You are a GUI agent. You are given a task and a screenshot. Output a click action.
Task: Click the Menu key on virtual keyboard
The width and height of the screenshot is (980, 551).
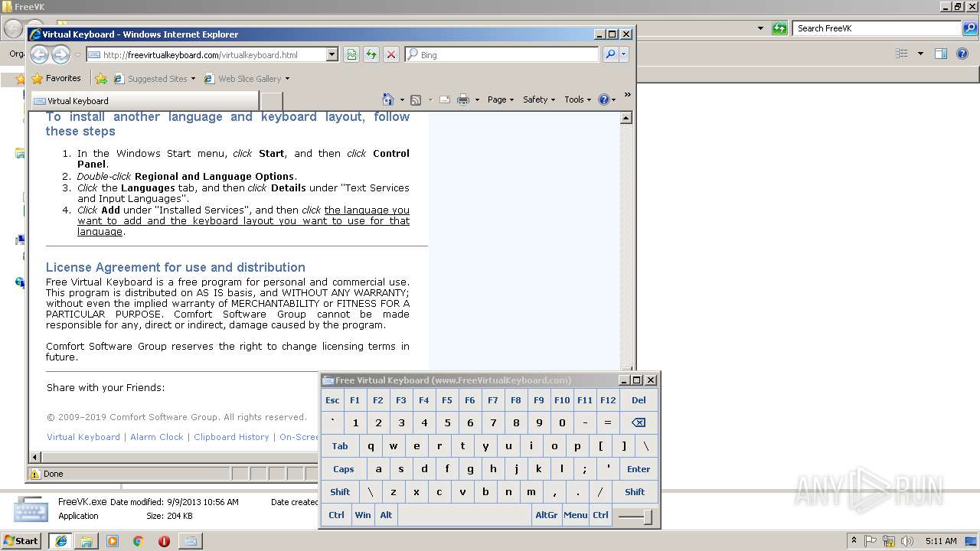tap(575, 515)
